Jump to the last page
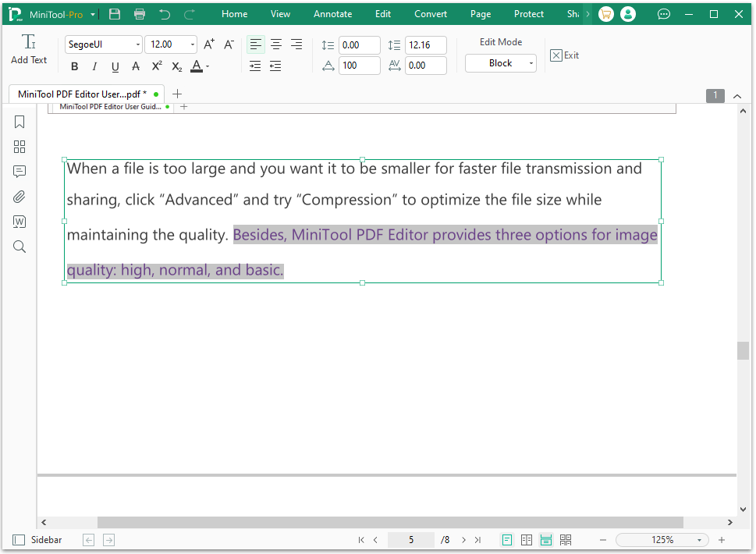 [x=477, y=540]
